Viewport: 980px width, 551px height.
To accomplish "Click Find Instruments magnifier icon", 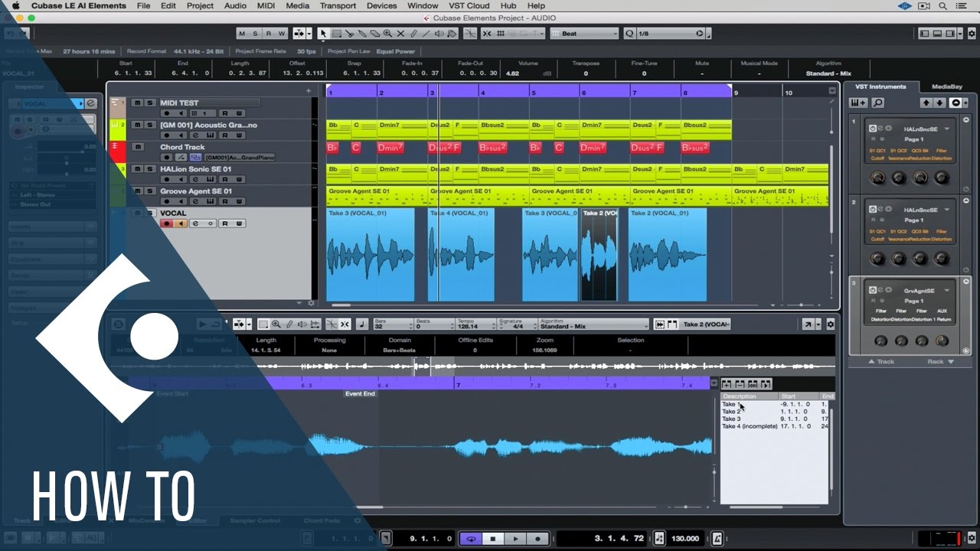I will tap(877, 103).
